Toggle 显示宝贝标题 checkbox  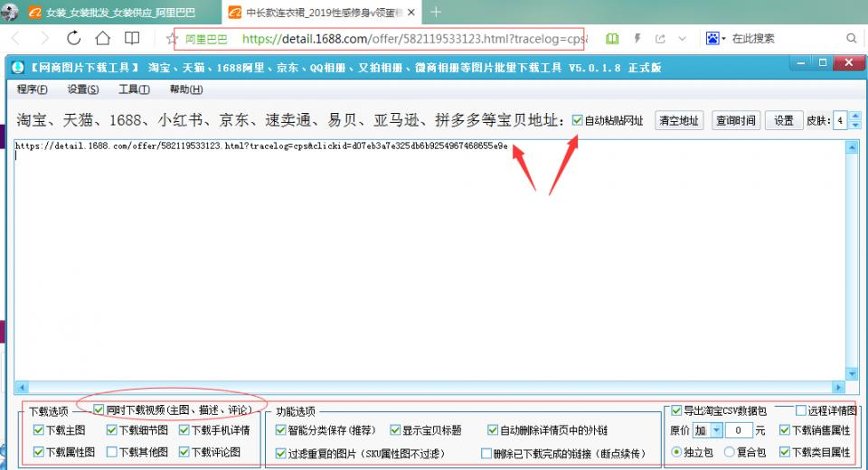pyautogui.click(x=395, y=430)
